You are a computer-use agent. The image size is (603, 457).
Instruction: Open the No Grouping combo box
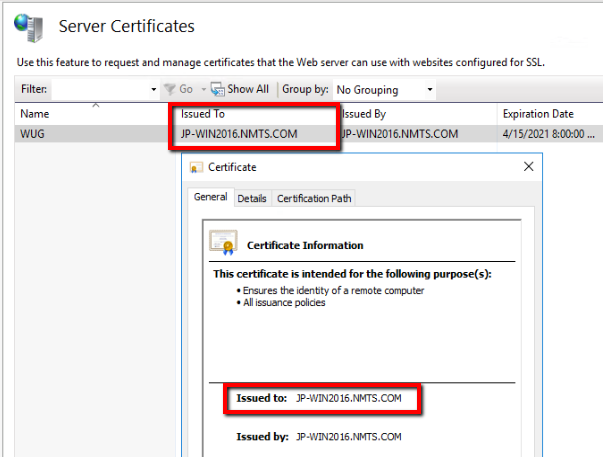(385, 90)
